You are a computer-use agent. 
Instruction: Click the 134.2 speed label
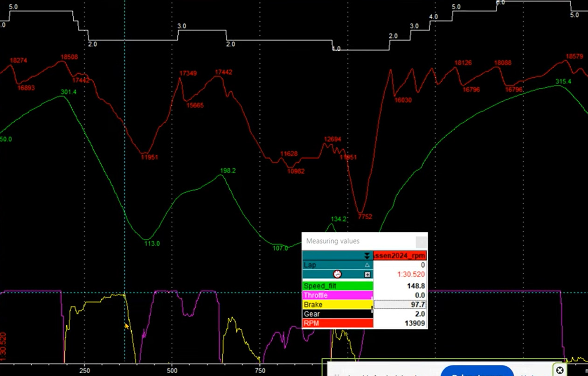(339, 219)
